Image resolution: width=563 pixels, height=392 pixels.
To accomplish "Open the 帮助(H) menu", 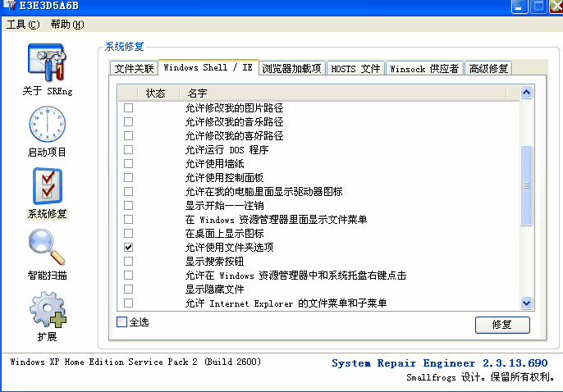I will coord(67,25).
